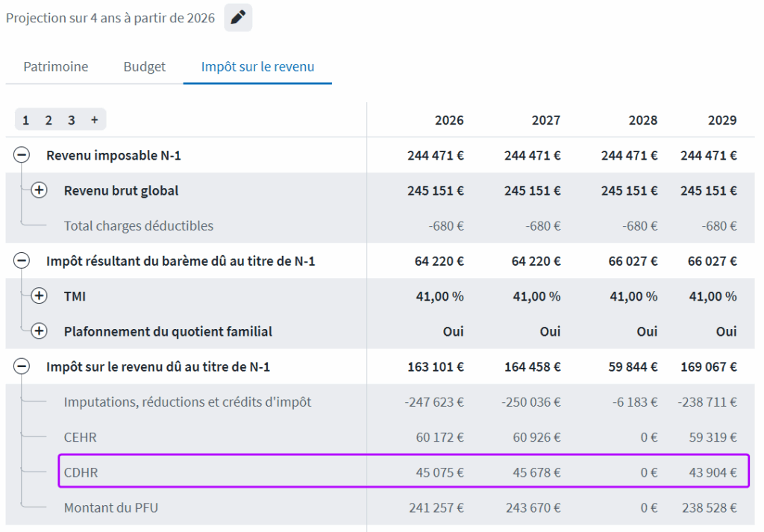The height and width of the screenshot is (532, 764).
Task: Click the plus button to expand all levels
Action: coord(95,120)
